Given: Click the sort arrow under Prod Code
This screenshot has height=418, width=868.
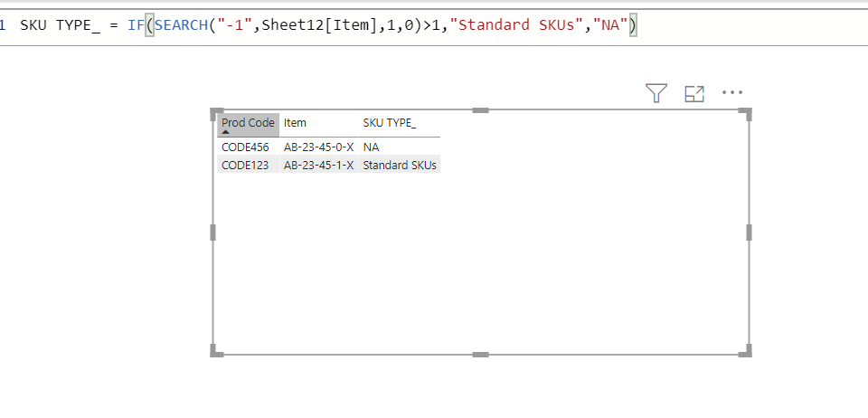Looking at the screenshot, I should click(225, 132).
